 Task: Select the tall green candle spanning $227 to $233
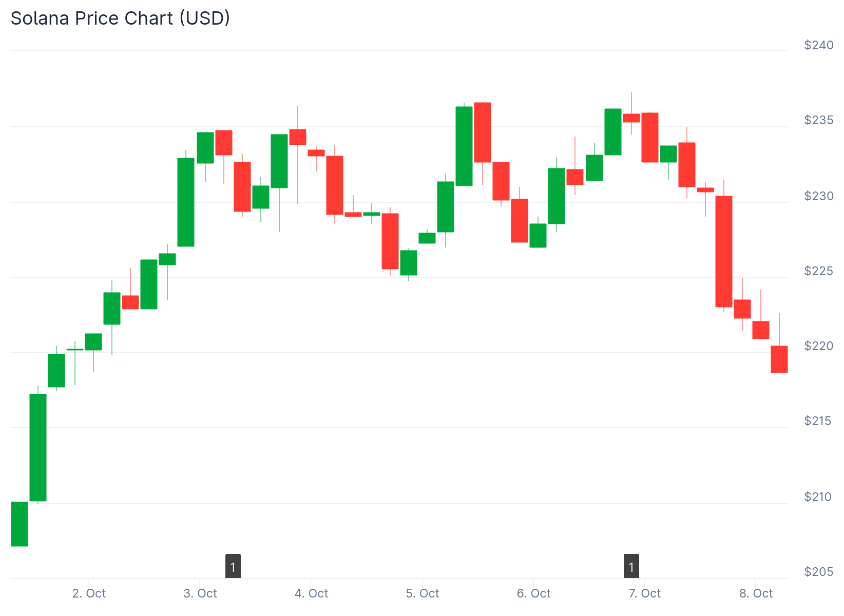coord(186,202)
